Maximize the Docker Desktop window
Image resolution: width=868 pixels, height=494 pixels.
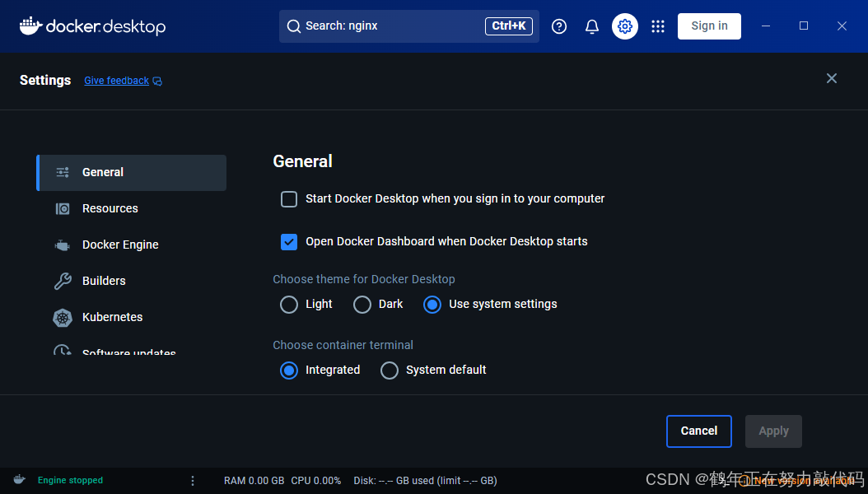pos(804,26)
